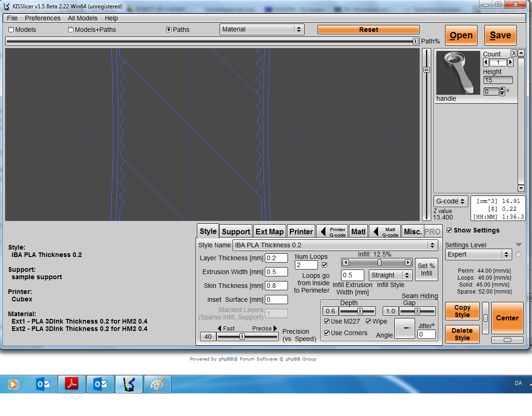532x416 pixels.
Task: Open the Material color-mode dropdown
Action: [262, 29]
